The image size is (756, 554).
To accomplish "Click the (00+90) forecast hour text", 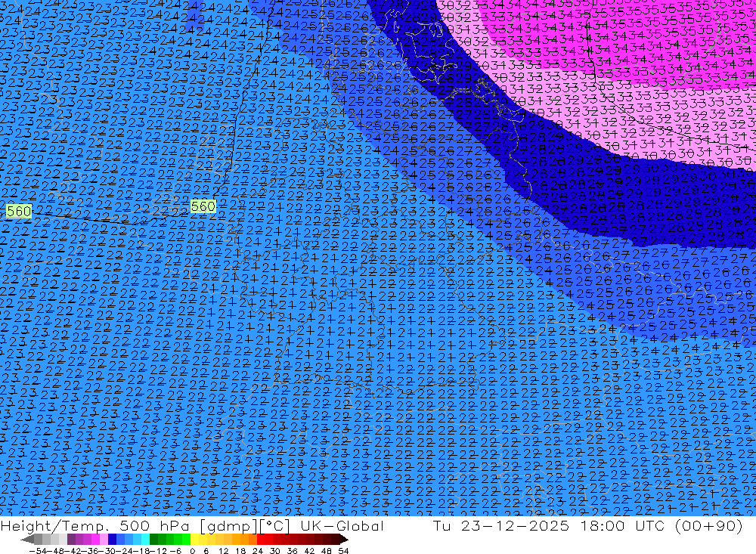I will pyautogui.click(x=709, y=525).
